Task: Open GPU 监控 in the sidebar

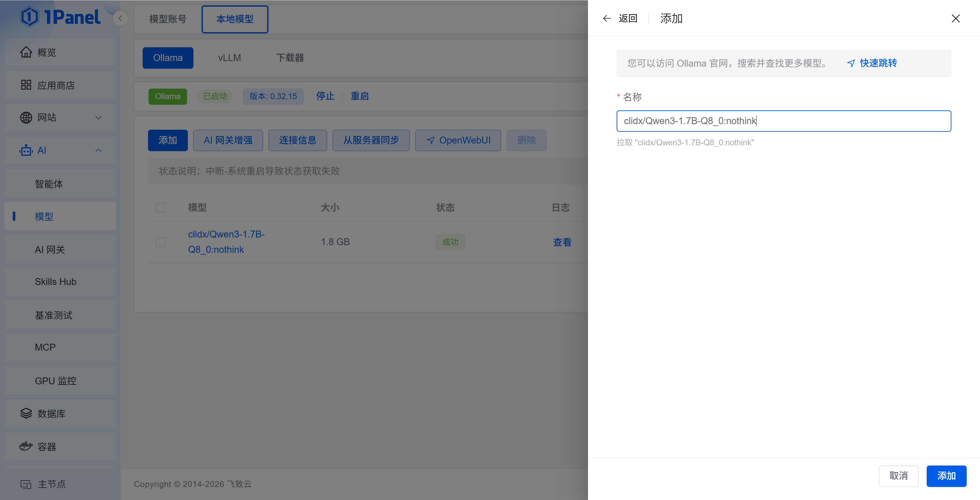Action: (60, 381)
